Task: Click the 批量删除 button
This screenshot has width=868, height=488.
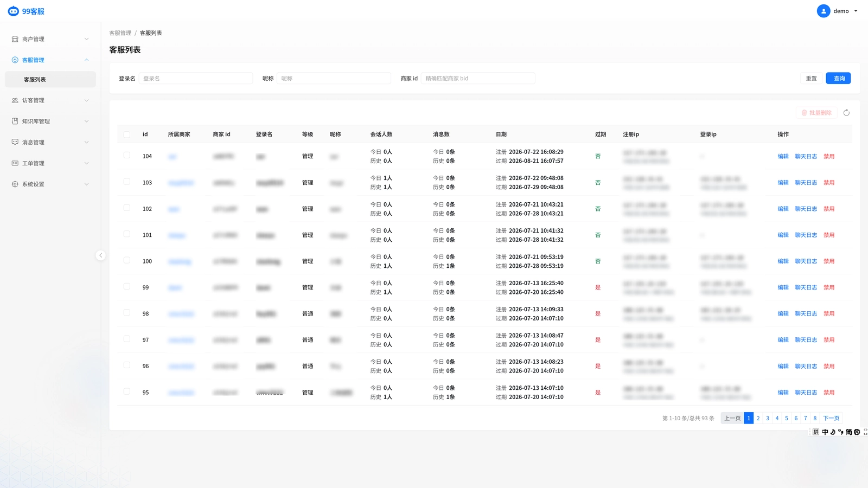Action: [816, 113]
